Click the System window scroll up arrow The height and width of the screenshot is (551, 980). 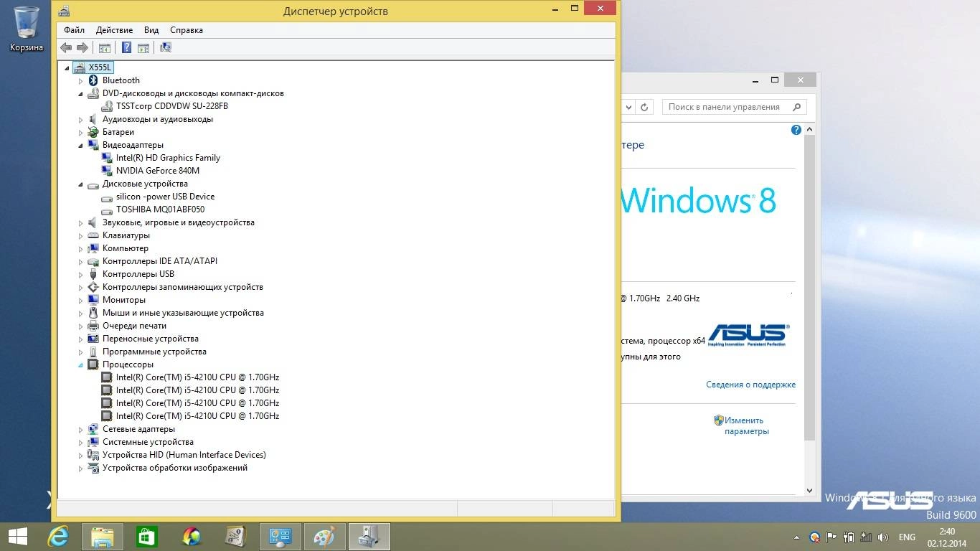pos(809,130)
